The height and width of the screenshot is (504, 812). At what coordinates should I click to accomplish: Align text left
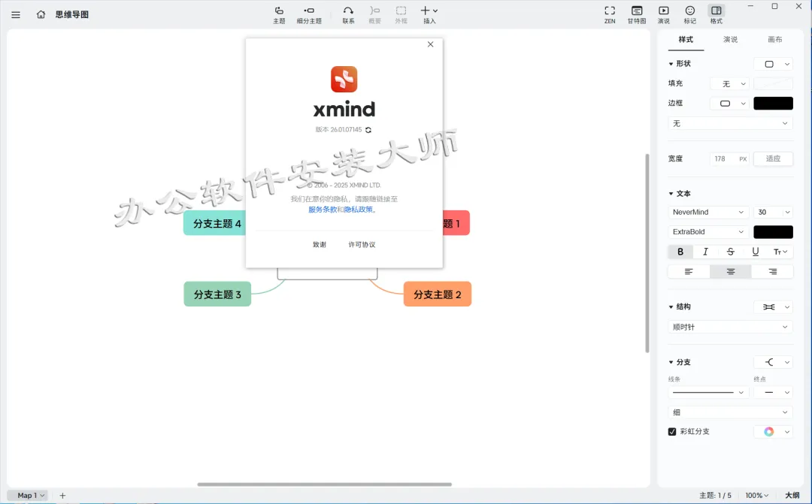point(689,272)
